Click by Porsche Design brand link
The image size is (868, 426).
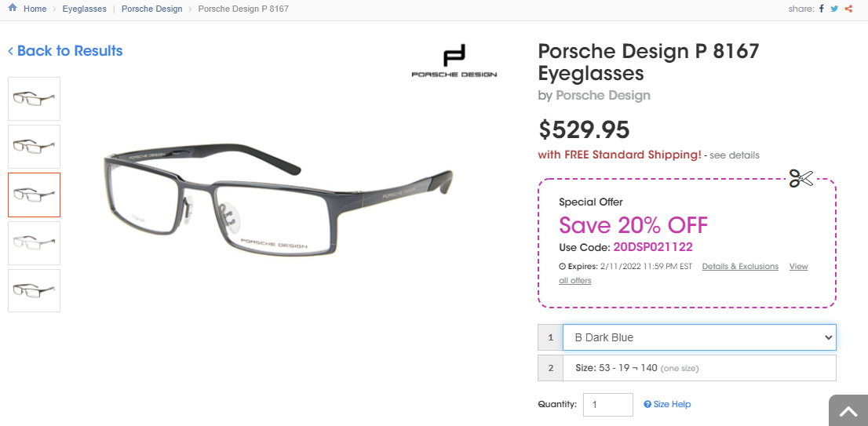603,96
